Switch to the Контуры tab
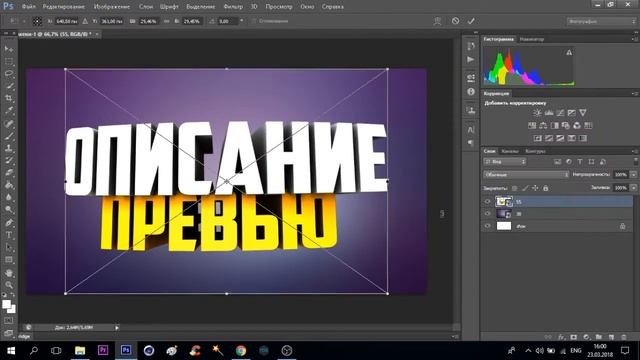This screenshot has height=360, width=640. pyautogui.click(x=535, y=151)
